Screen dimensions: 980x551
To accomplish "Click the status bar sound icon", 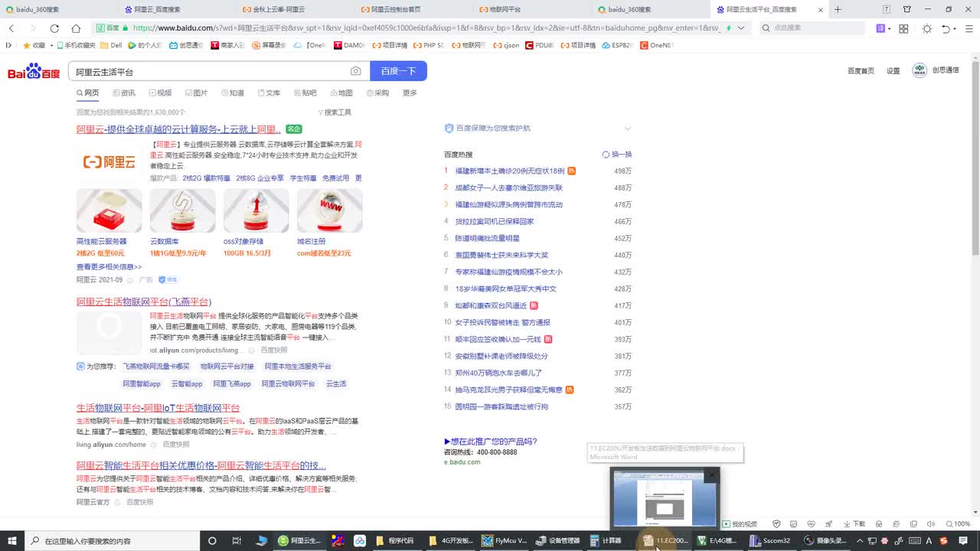I will click(932, 524).
